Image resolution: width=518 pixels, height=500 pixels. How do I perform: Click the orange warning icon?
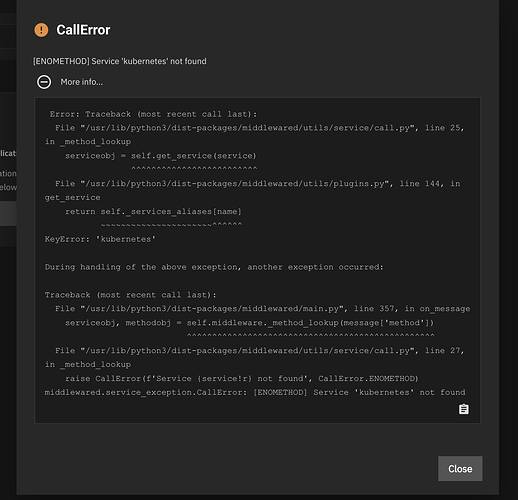[41, 30]
